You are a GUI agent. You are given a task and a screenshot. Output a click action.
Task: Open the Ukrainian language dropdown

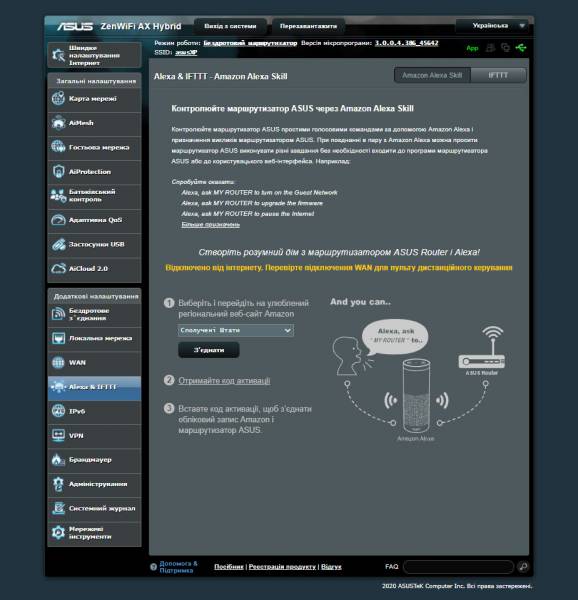(493, 26)
